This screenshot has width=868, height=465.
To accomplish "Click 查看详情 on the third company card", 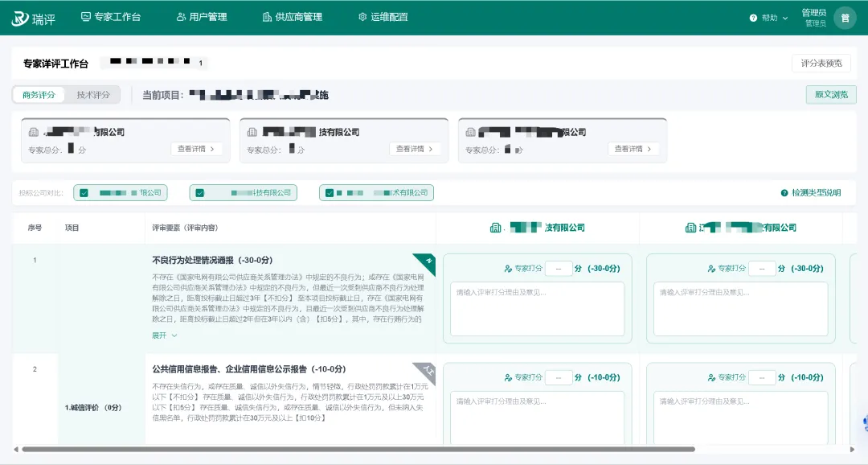I will [633, 149].
